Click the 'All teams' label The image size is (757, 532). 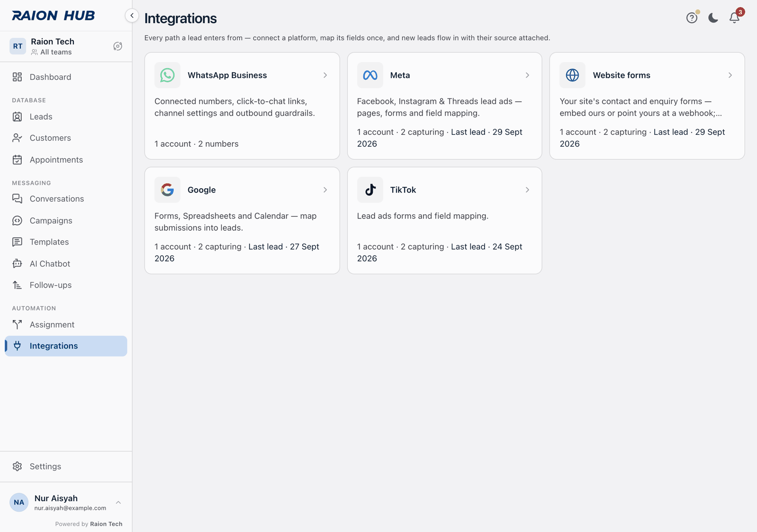56,52
